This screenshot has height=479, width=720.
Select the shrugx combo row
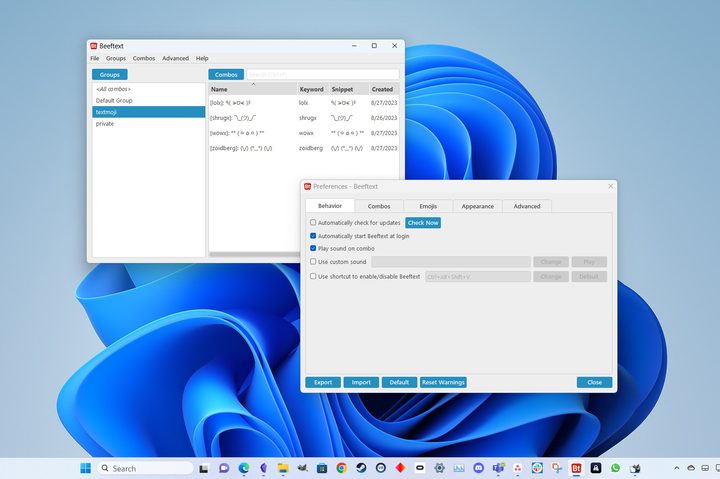(304, 118)
